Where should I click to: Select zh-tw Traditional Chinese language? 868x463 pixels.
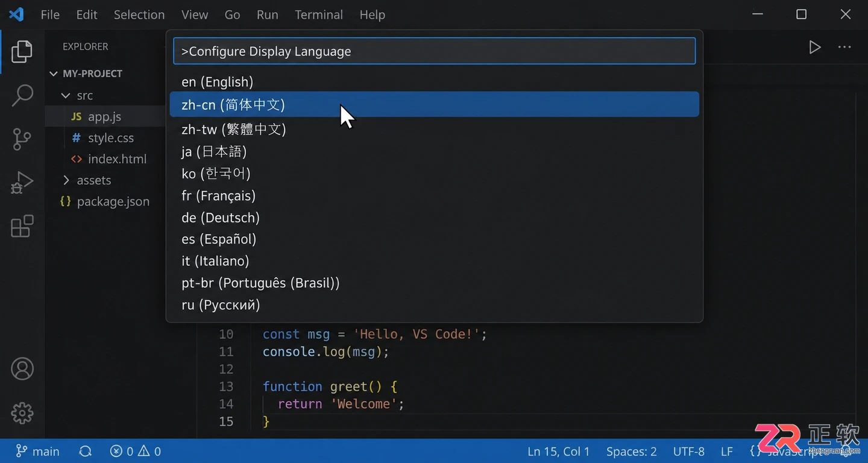pyautogui.click(x=435, y=128)
